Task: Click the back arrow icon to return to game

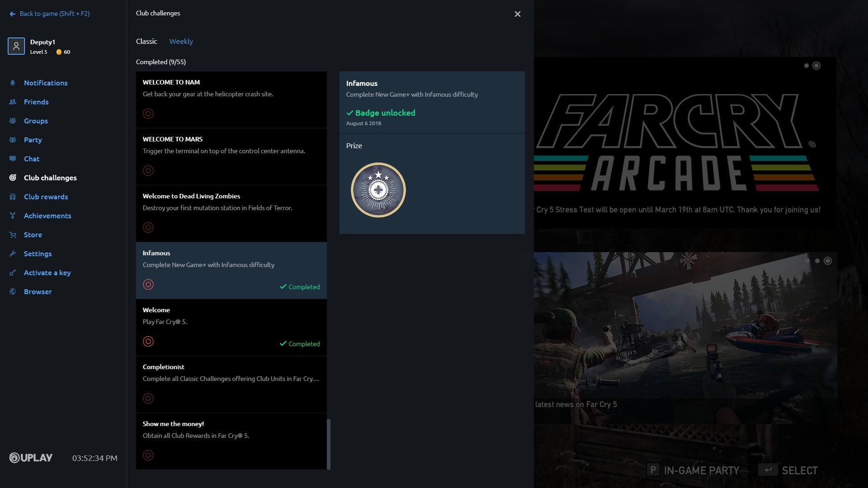Action: click(12, 14)
